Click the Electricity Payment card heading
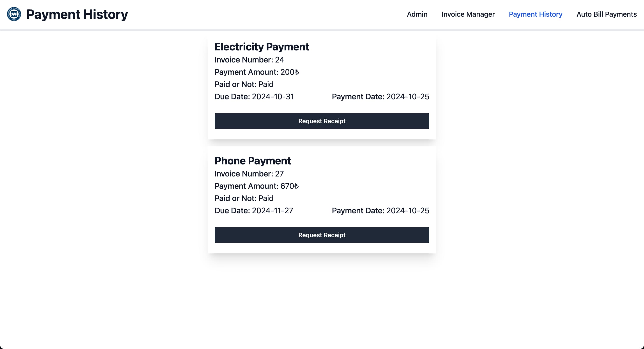Viewport: 644px width, 349px height. click(262, 47)
